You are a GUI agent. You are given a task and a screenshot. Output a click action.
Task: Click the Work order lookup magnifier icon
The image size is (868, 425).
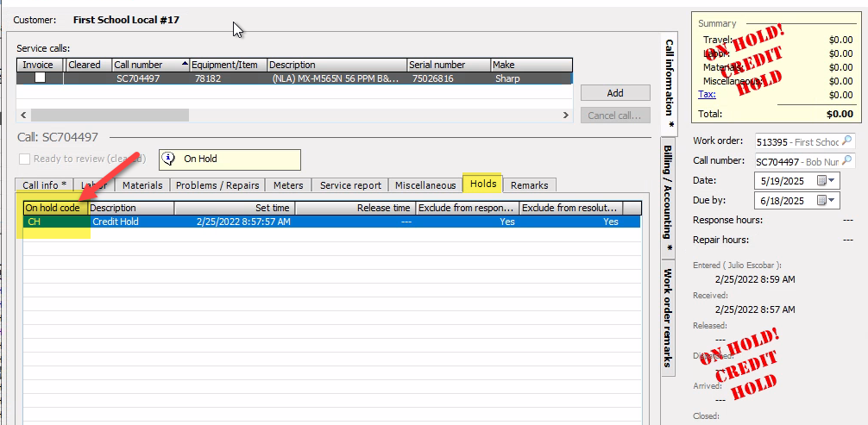click(x=847, y=141)
